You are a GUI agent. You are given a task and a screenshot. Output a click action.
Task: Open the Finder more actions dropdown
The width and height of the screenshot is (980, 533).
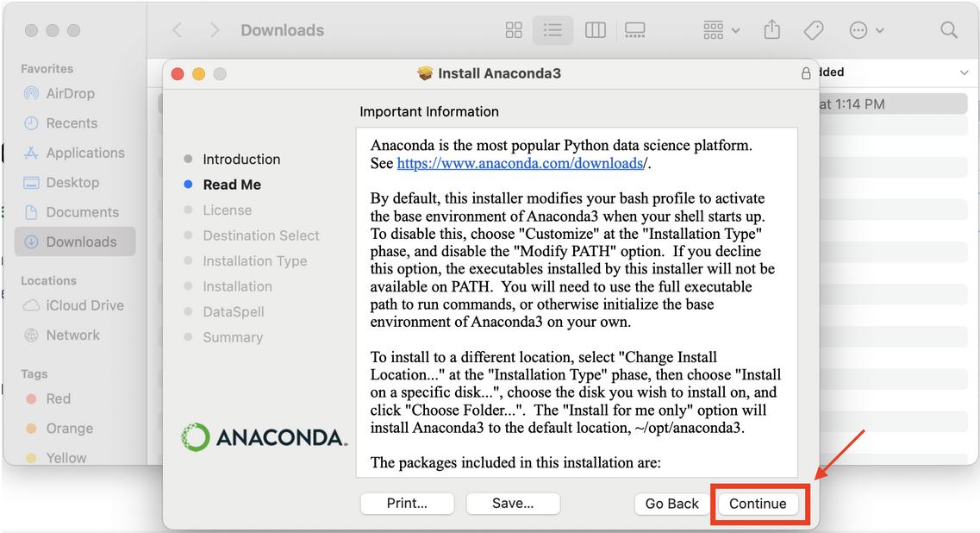point(866,30)
